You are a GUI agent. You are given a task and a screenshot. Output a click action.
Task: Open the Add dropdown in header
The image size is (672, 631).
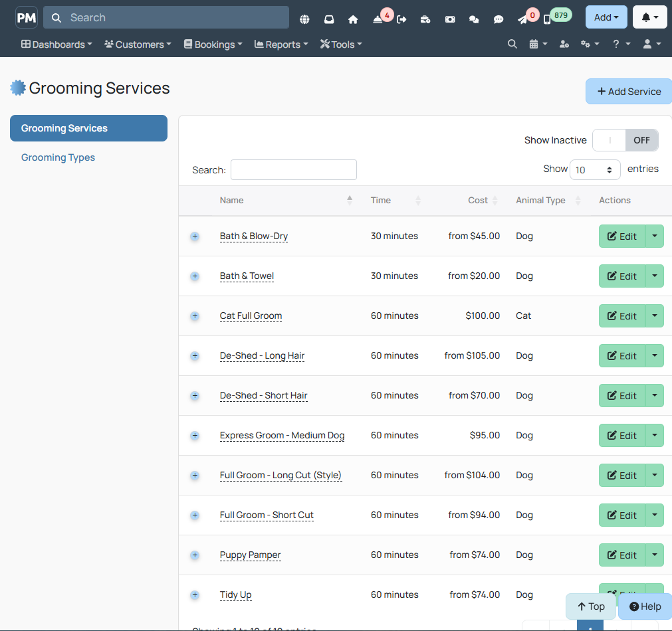[606, 17]
